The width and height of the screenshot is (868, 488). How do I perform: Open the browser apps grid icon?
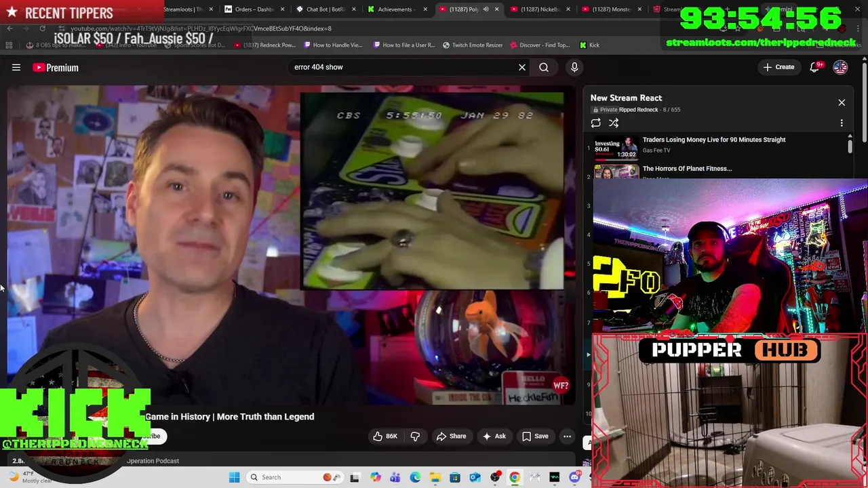[x=9, y=45]
